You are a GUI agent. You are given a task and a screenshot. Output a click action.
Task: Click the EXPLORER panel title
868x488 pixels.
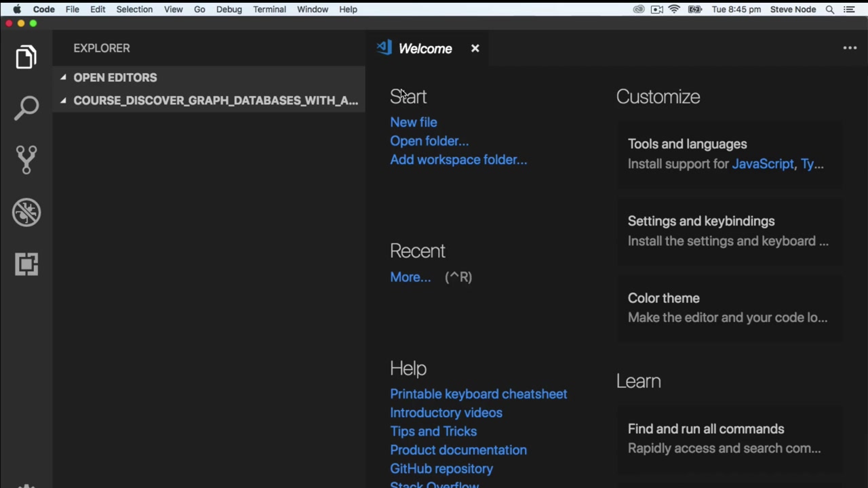(x=102, y=48)
